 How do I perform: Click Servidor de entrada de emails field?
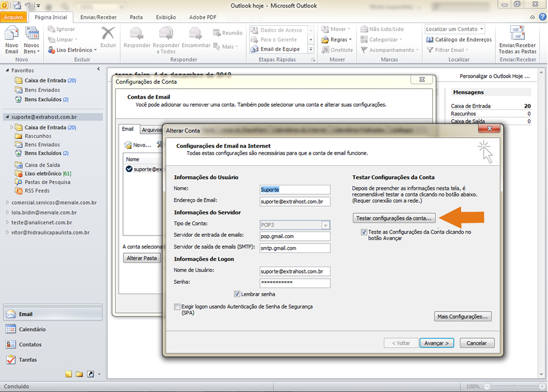point(295,236)
